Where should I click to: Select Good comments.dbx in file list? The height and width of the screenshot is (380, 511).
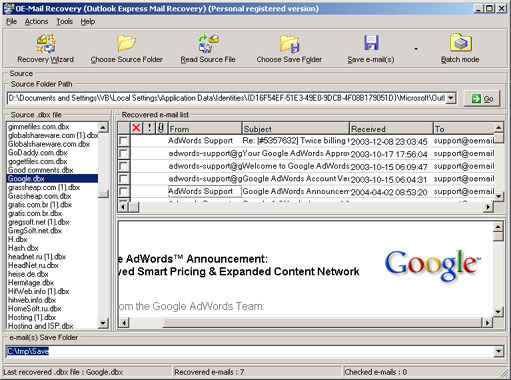(41, 170)
